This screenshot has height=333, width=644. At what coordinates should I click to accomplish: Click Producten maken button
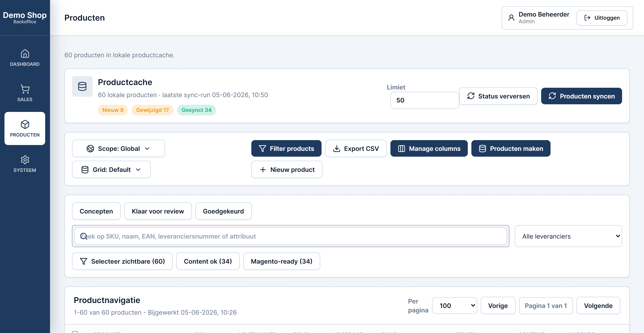pyautogui.click(x=511, y=148)
